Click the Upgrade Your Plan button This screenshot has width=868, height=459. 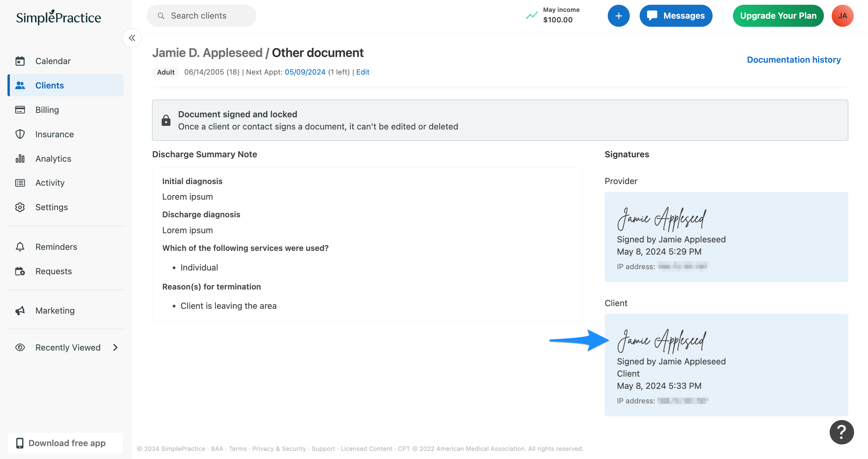click(x=778, y=16)
